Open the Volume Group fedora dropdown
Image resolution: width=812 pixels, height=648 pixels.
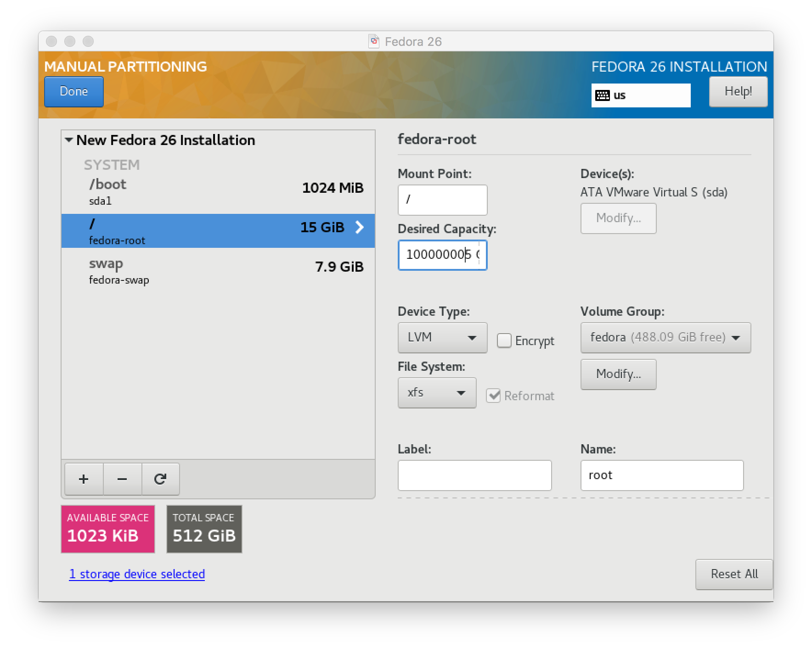665,338
